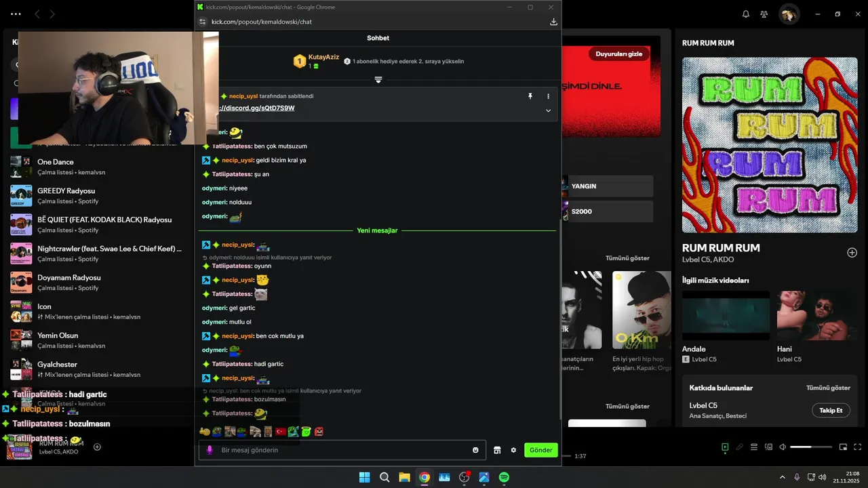
Task: Open Yemin Olsun playlist
Action: [95, 340]
